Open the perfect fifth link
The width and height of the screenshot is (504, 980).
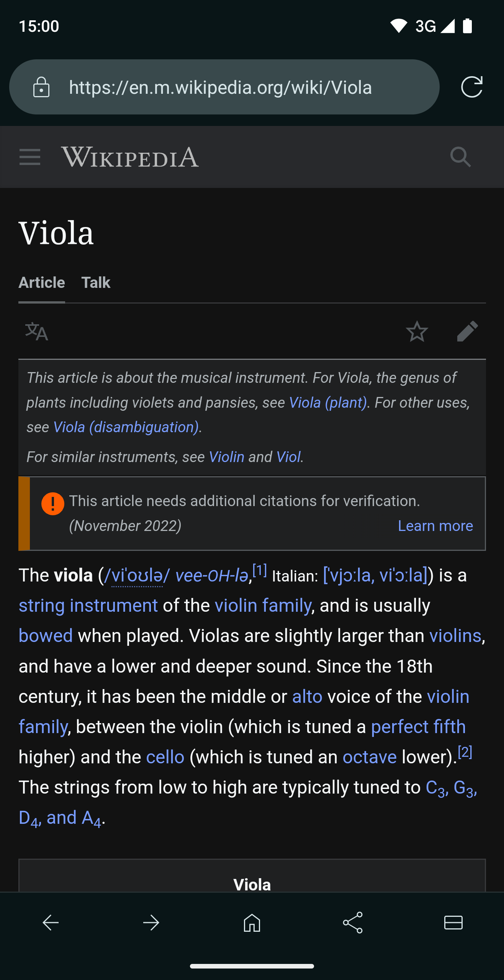point(418,727)
